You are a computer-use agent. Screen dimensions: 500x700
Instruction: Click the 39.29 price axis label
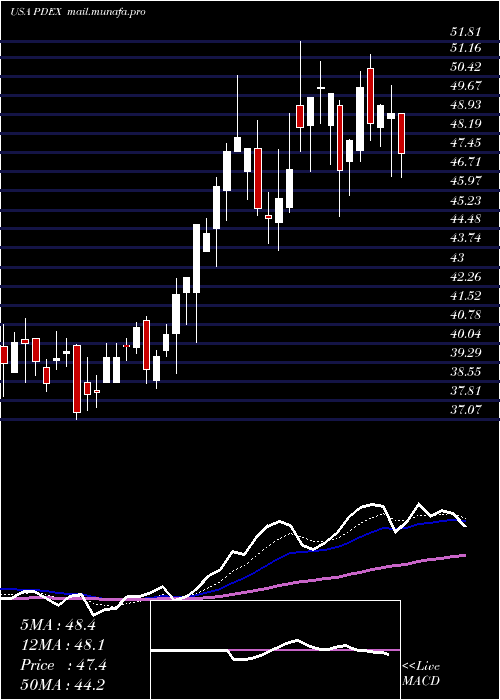click(465, 353)
